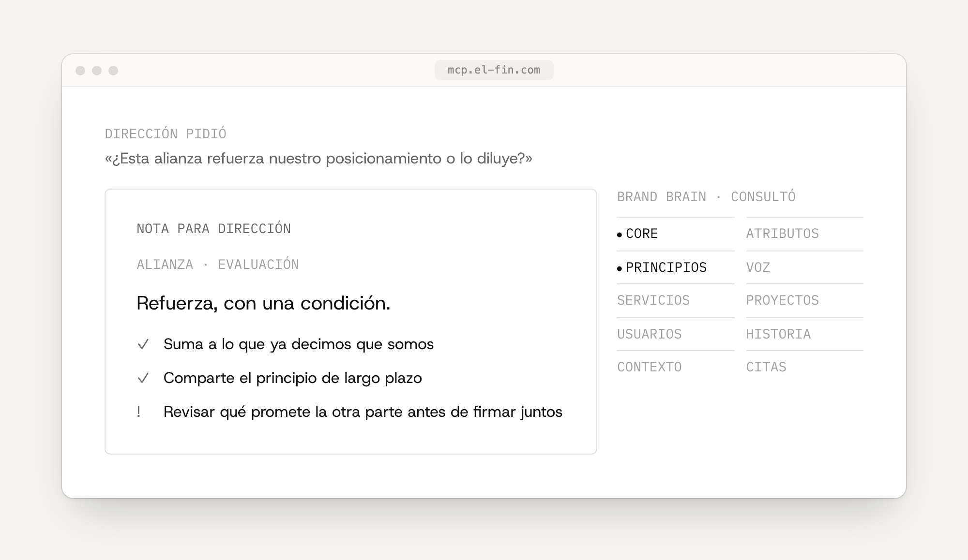968x560 pixels.
Task: Select the HISTORIA entry
Action: point(805,334)
